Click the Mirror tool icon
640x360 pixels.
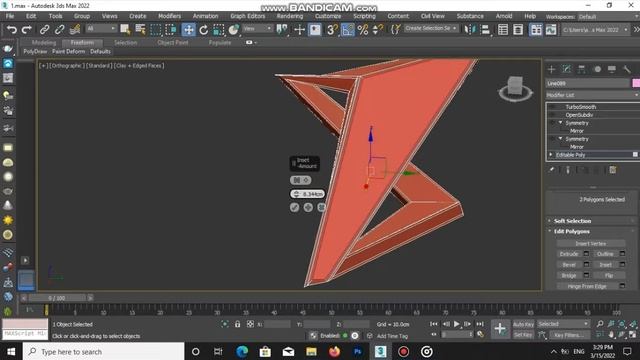coord(470,29)
